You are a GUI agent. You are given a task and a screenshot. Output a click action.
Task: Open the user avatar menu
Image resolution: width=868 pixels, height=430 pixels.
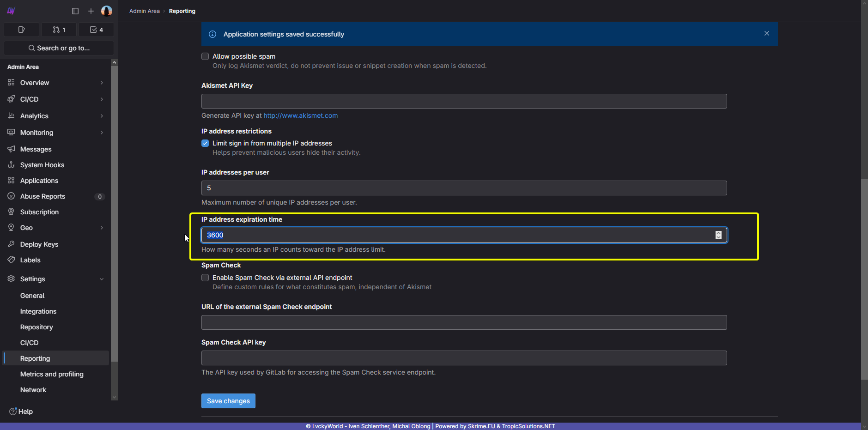pos(107,11)
